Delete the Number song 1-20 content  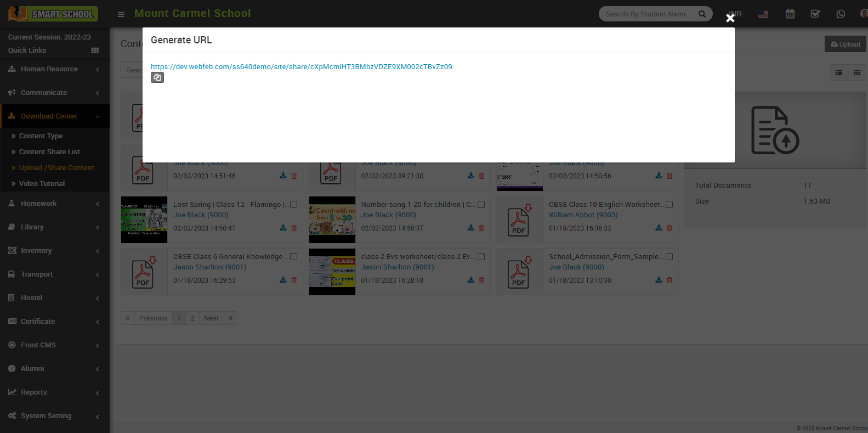(481, 228)
